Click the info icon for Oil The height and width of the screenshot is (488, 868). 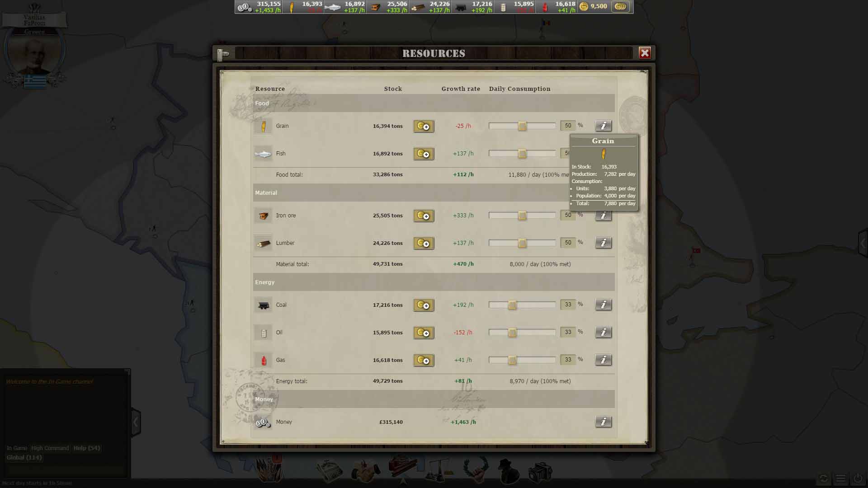tap(604, 332)
